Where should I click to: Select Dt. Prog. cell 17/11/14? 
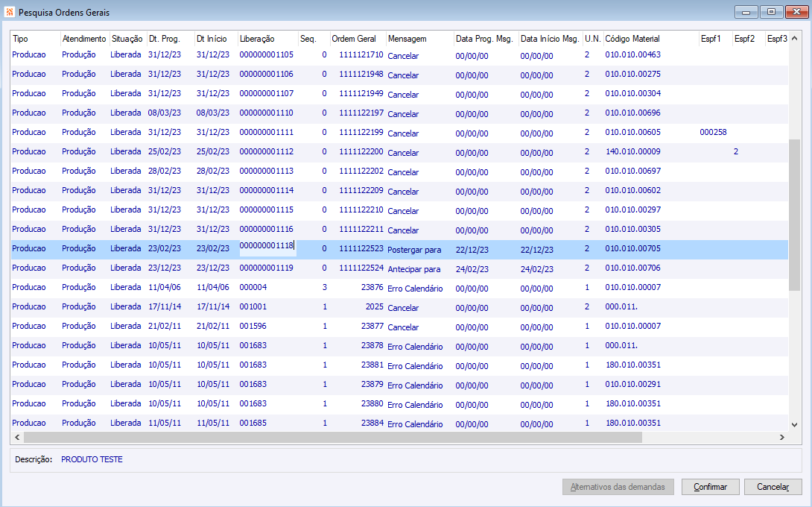click(165, 306)
